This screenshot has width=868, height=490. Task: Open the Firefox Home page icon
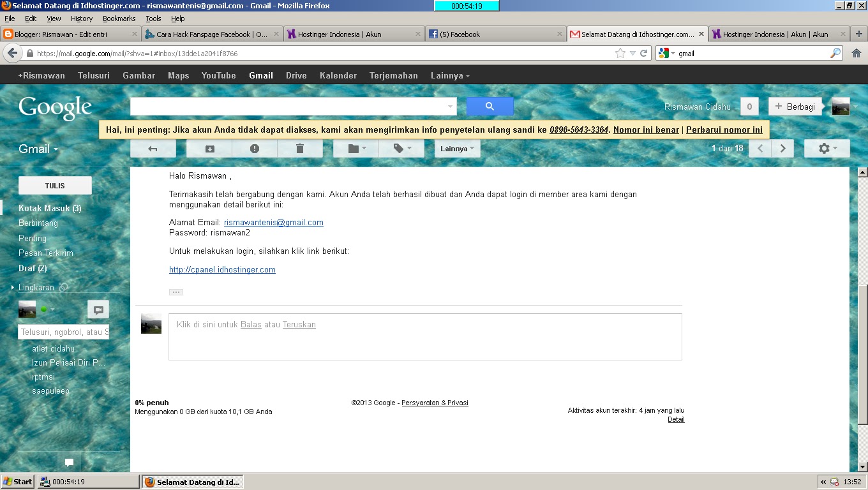click(x=857, y=54)
